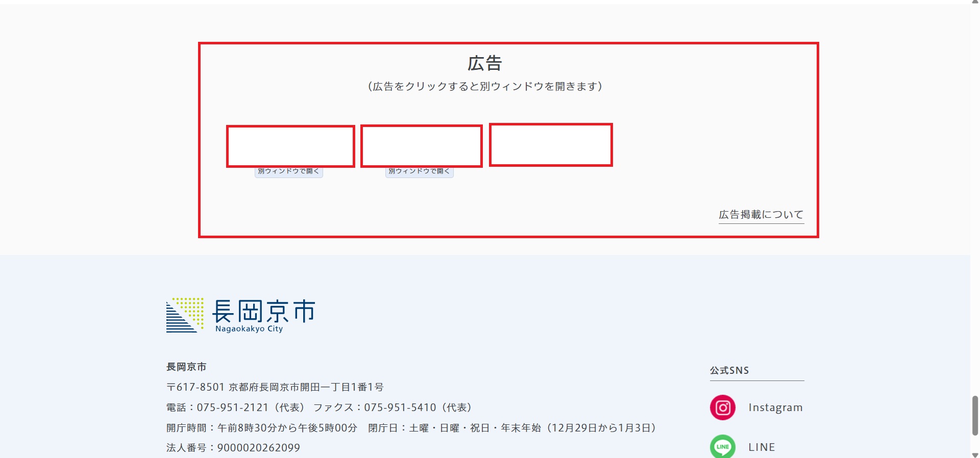The height and width of the screenshot is (458, 980).
Task: Click the first advertisement banner
Action: pyautogui.click(x=290, y=146)
